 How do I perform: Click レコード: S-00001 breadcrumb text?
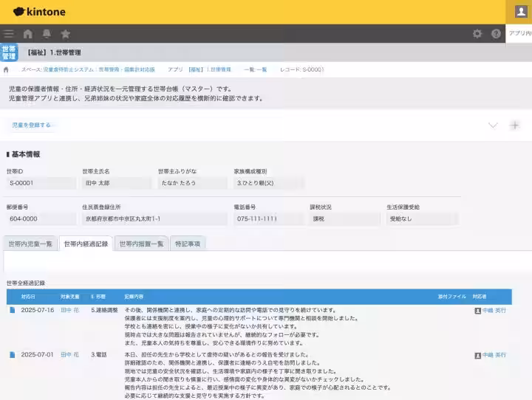tap(302, 69)
